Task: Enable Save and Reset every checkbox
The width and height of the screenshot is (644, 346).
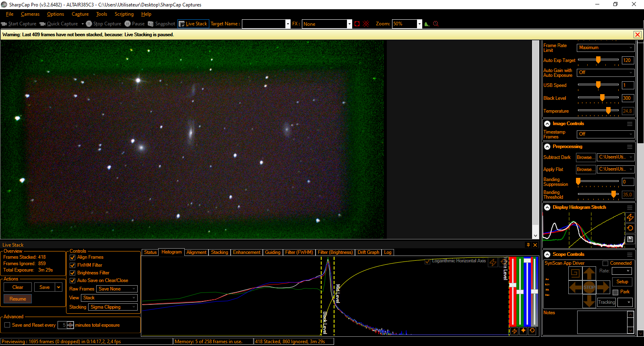Action: click(7, 325)
